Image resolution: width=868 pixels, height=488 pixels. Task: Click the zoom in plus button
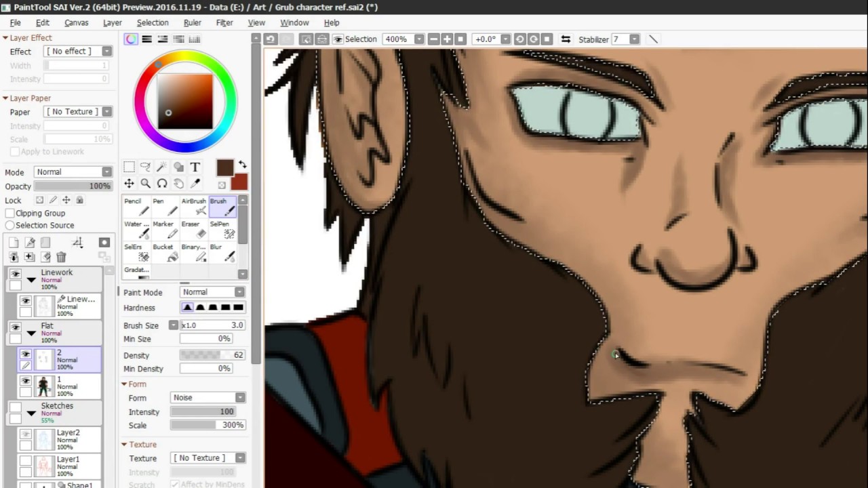(x=447, y=39)
